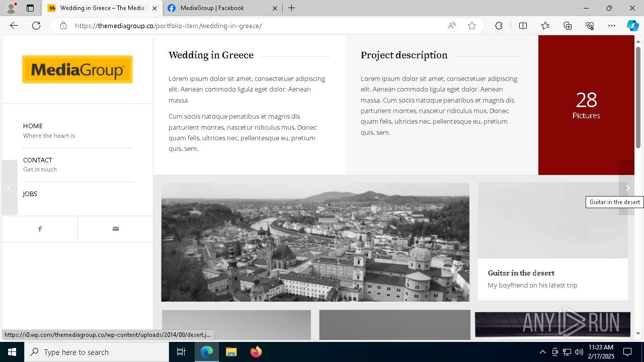This screenshot has width=644, height=362.
Task: Open the tab actions menu icon
Action: pos(30,8)
